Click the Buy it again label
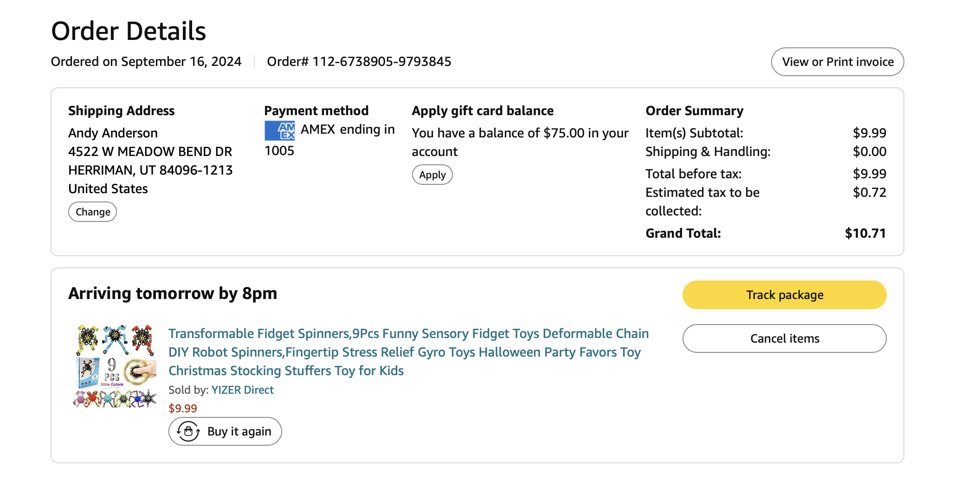Image resolution: width=980 pixels, height=481 pixels. click(239, 431)
